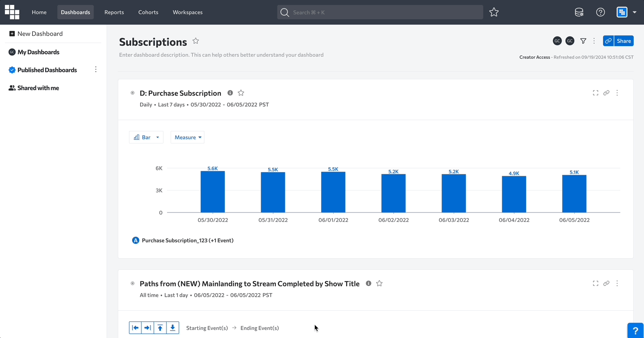Click the data settings database icon in top bar
Viewport: 644px width, 338px height.
(x=579, y=13)
